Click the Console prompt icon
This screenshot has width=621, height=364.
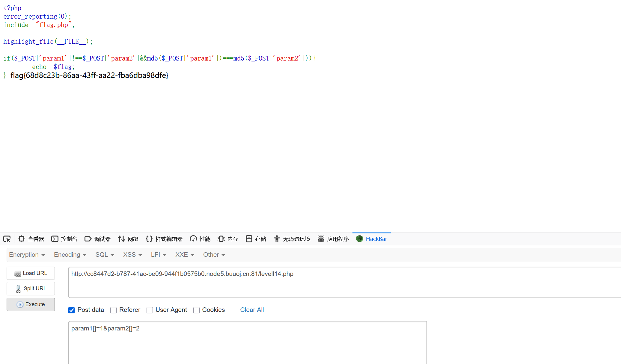pyautogui.click(x=55, y=239)
